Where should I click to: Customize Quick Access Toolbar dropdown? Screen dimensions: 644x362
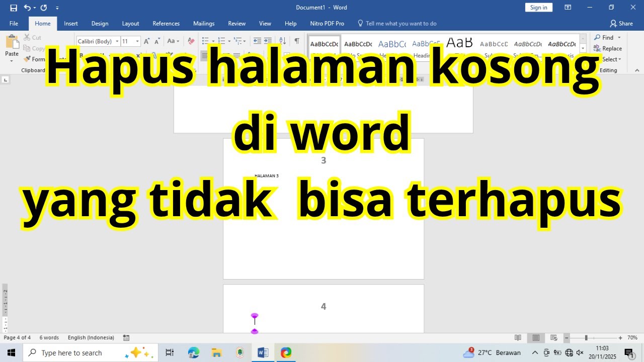[x=57, y=8]
